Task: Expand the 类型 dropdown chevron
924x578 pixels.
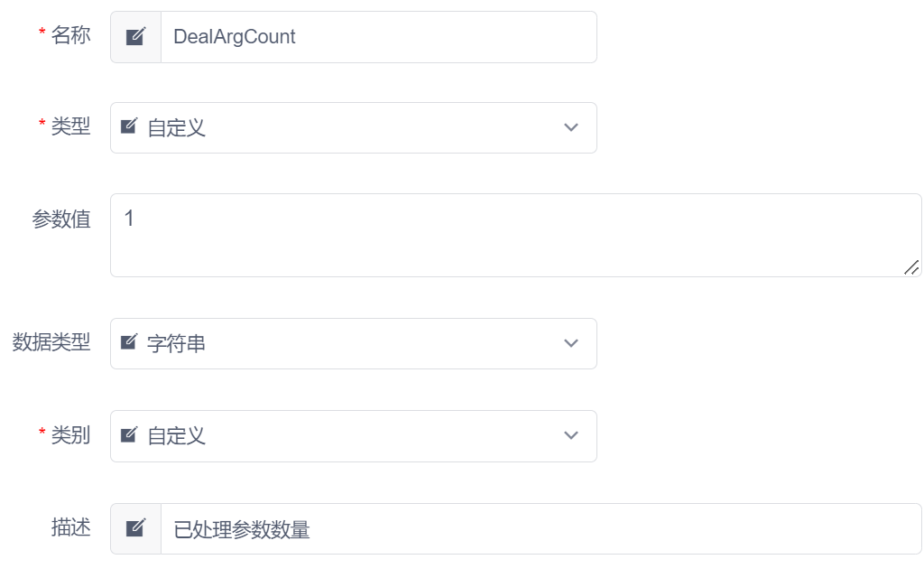Action: 570,127
